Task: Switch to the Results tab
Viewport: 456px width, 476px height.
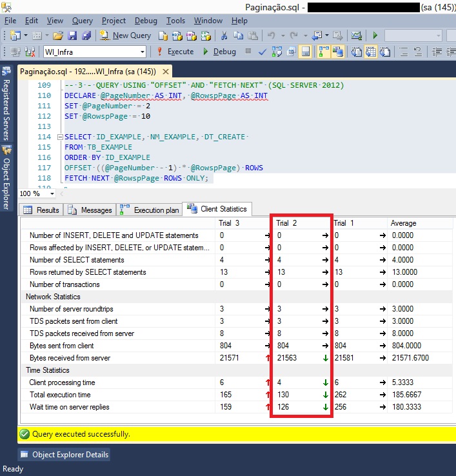Action: tap(41, 210)
